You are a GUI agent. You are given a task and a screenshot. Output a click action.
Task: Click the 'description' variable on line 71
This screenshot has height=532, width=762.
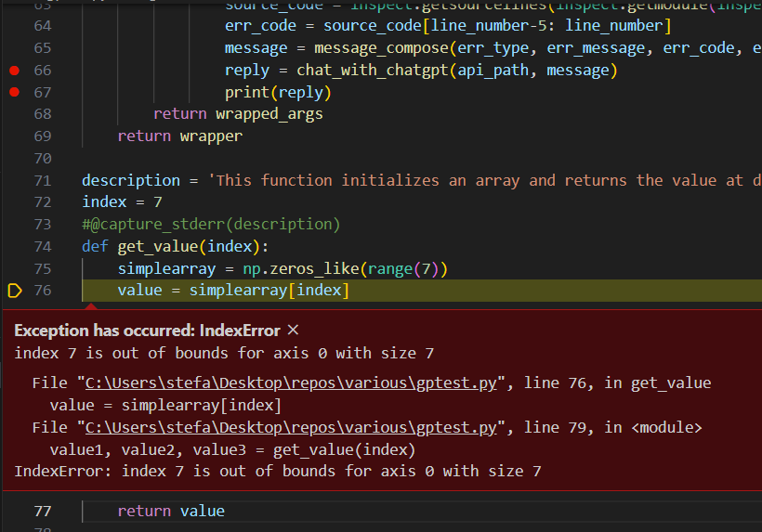pos(131,180)
